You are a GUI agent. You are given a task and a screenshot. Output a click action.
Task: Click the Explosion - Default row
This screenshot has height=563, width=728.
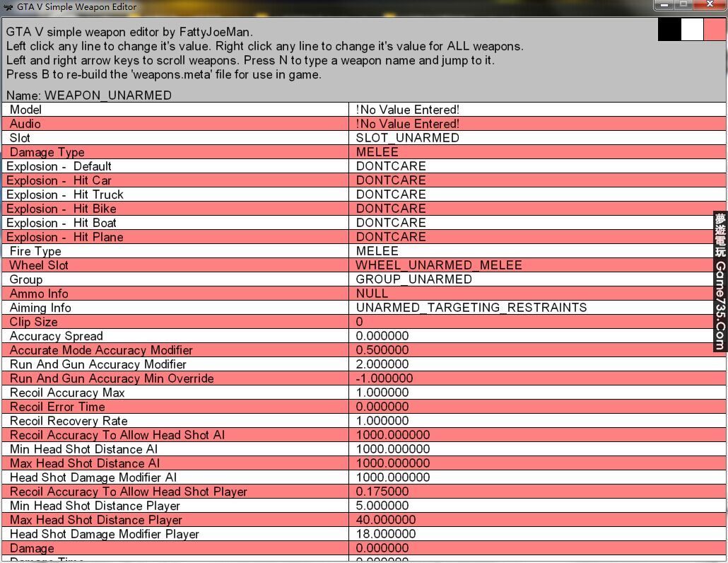pos(364,166)
